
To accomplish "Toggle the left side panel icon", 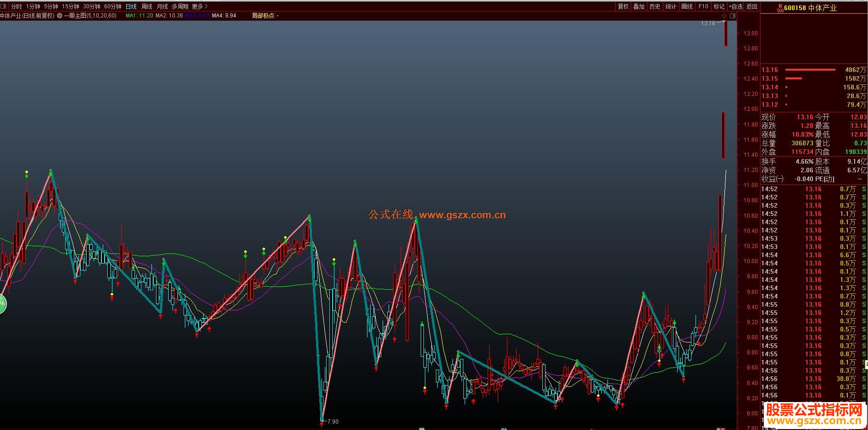I will [3, 6].
